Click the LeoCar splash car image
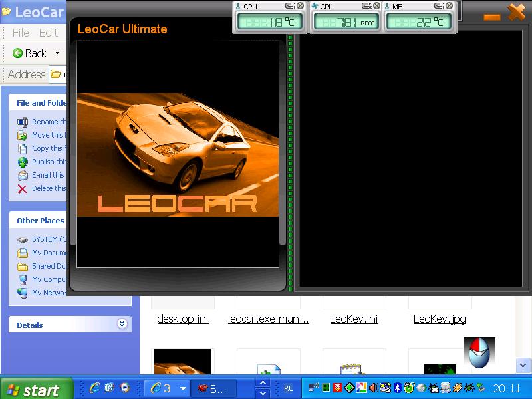This screenshot has width=532, height=399. pyautogui.click(x=177, y=154)
